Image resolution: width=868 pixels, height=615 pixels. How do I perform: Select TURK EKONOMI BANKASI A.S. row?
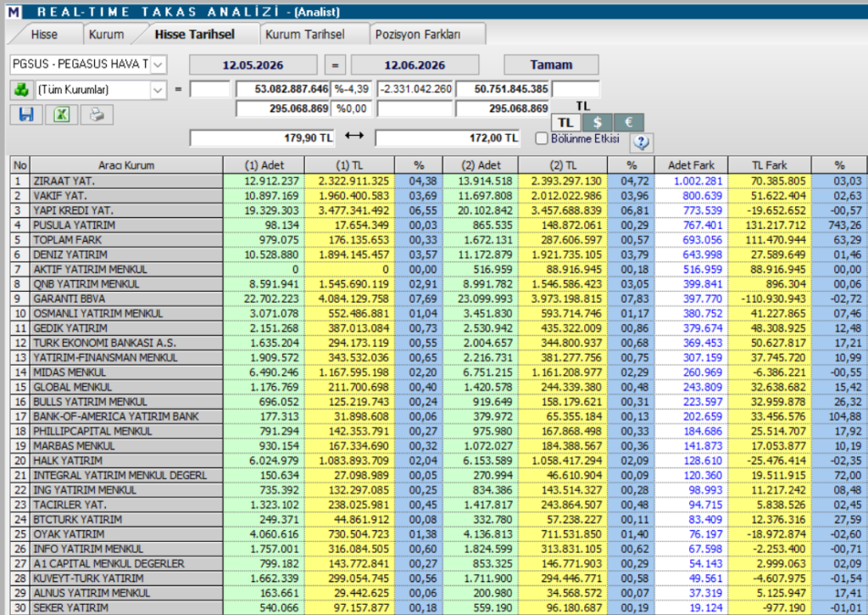[x=438, y=343]
